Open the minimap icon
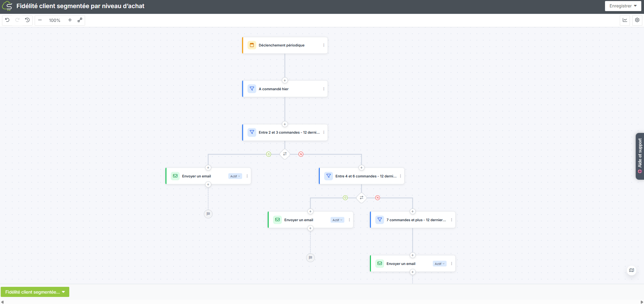Image resolution: width=644 pixels, height=304 pixels. (632, 270)
